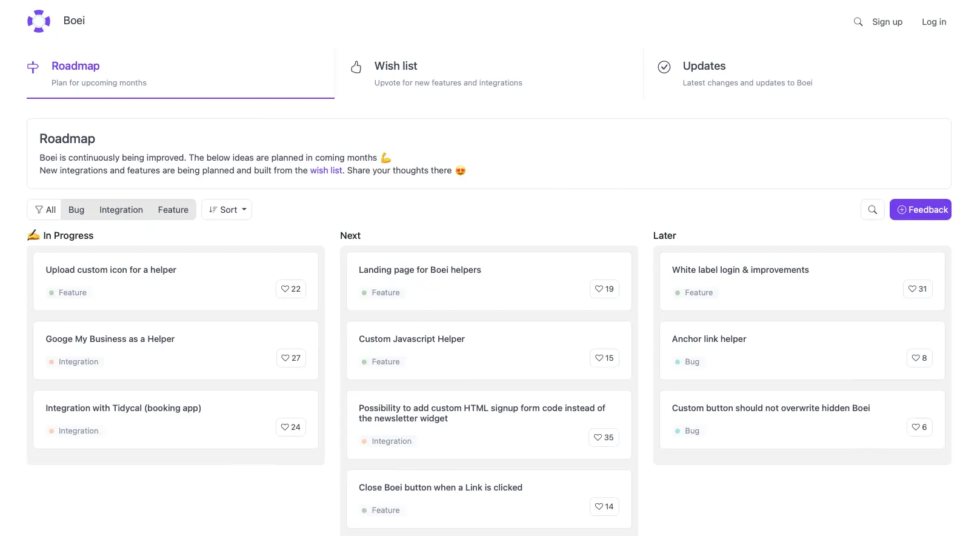This screenshot has width=980, height=536.
Task: Click Bug tag on "Anchor link helper" card
Action: coord(687,362)
